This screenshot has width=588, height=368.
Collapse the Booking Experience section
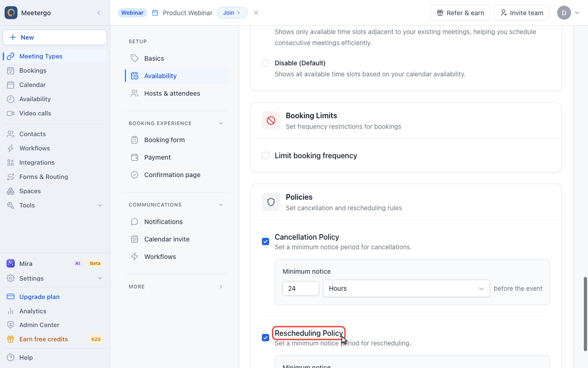tap(221, 123)
